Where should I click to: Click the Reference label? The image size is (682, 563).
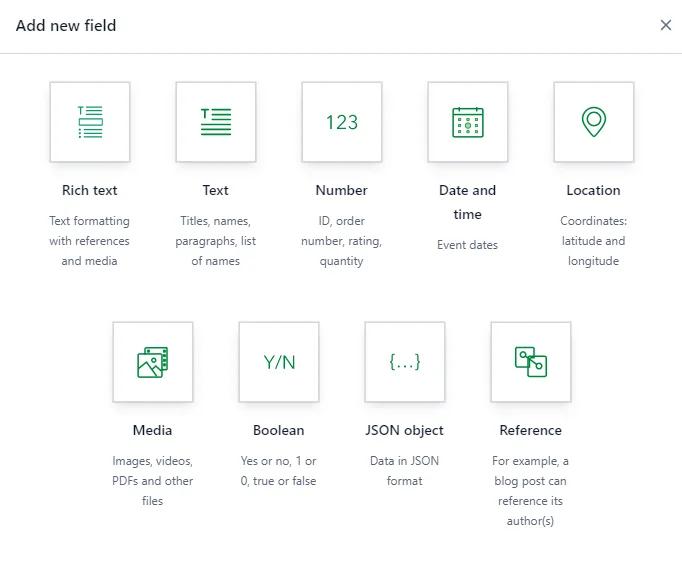coord(531,430)
